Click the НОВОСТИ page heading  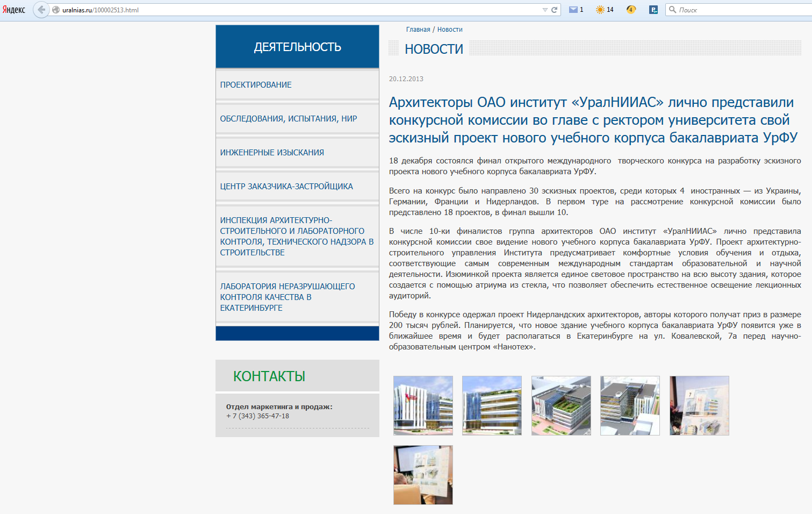click(434, 49)
